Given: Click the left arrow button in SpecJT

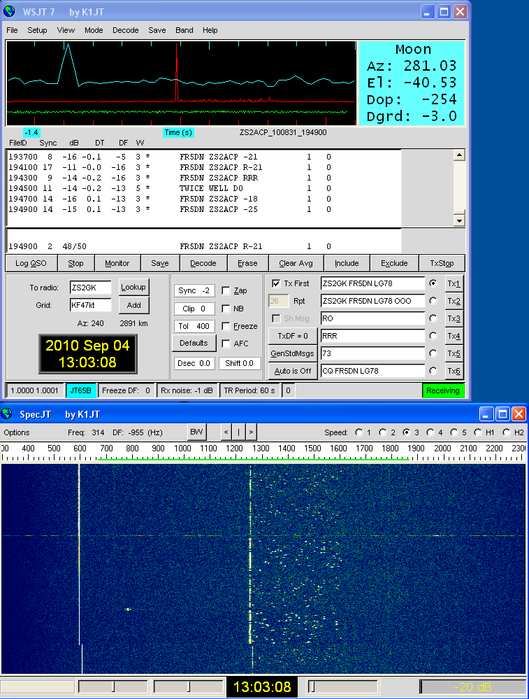Looking at the screenshot, I should pyautogui.click(x=226, y=432).
